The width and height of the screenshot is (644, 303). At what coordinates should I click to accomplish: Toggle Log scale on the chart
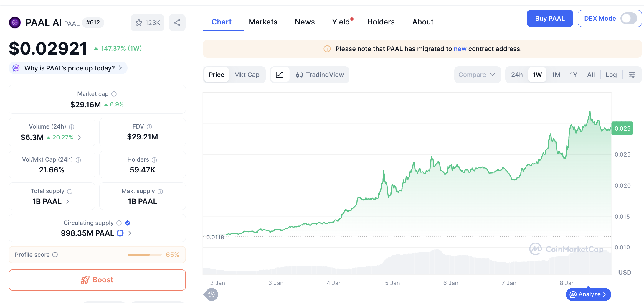pos(611,75)
